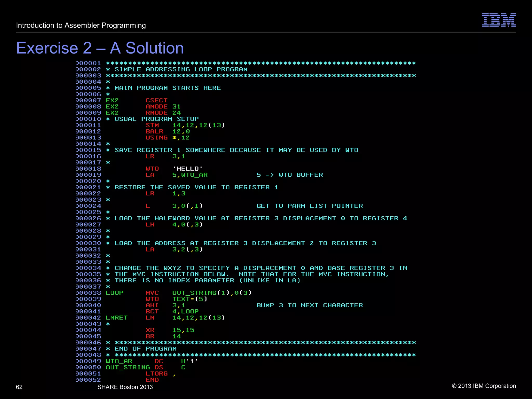Click the LMRET label on line 000042

coord(117,318)
